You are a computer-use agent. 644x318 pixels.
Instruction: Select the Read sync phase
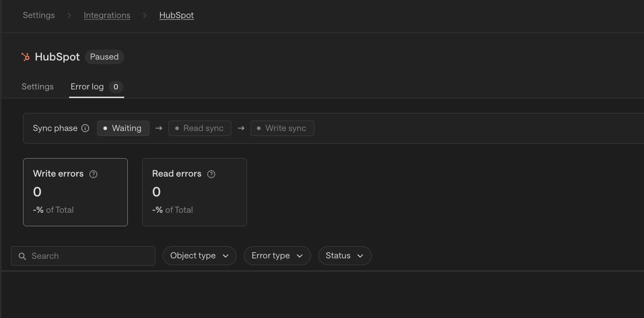tap(200, 128)
